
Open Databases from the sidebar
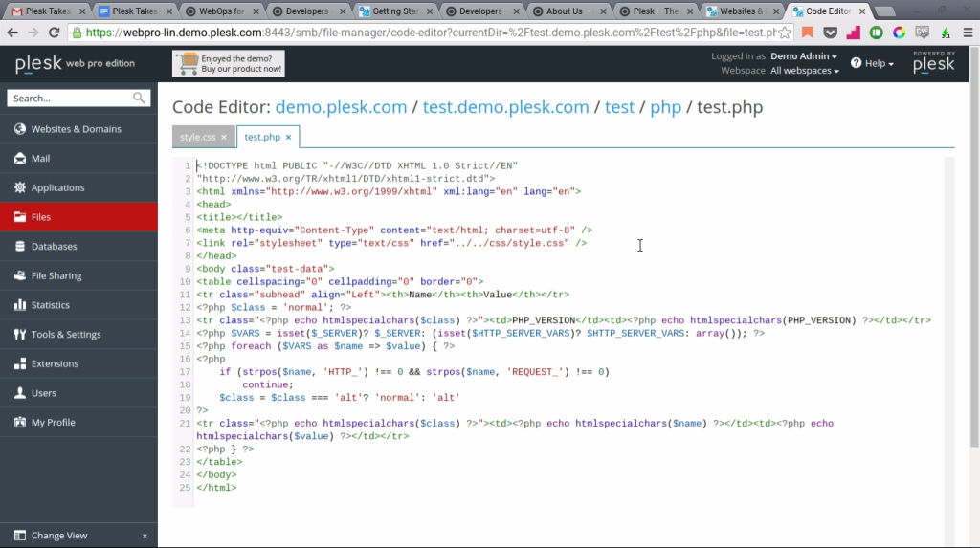tap(54, 247)
